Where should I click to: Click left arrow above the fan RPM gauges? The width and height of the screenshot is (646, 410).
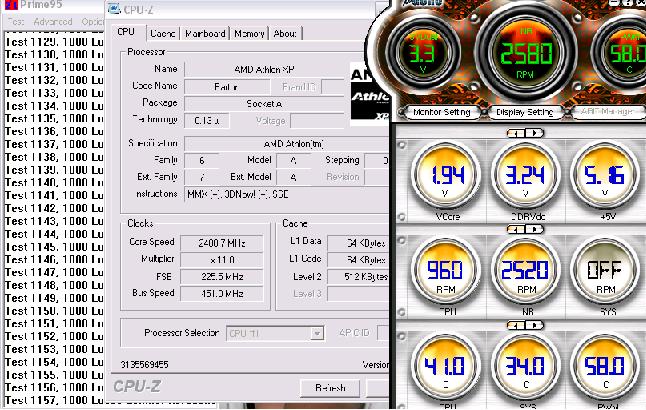[x=517, y=229]
